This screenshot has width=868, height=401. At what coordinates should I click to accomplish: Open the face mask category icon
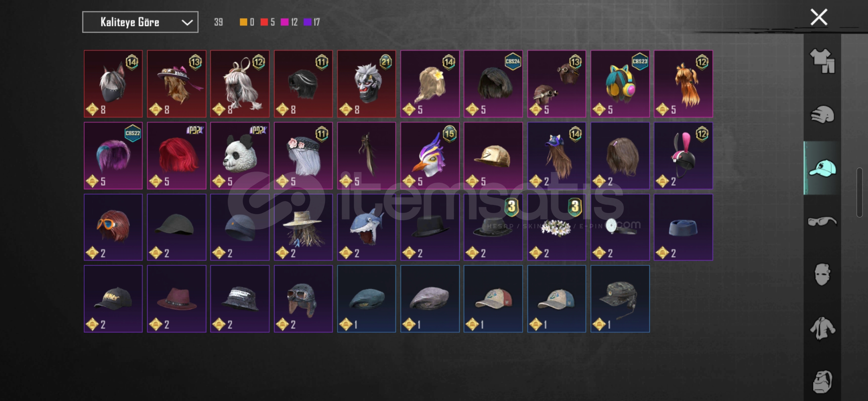[x=822, y=274]
